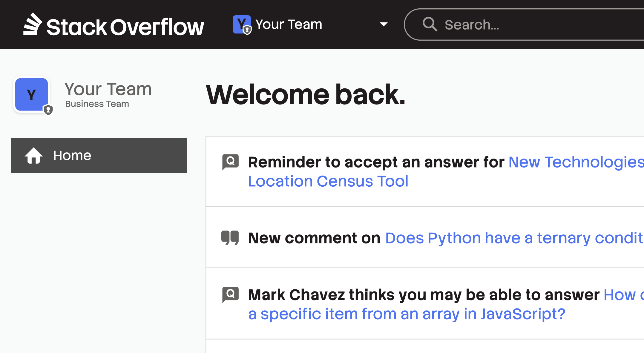
Task: Select the Home menu item
Action: (x=99, y=156)
